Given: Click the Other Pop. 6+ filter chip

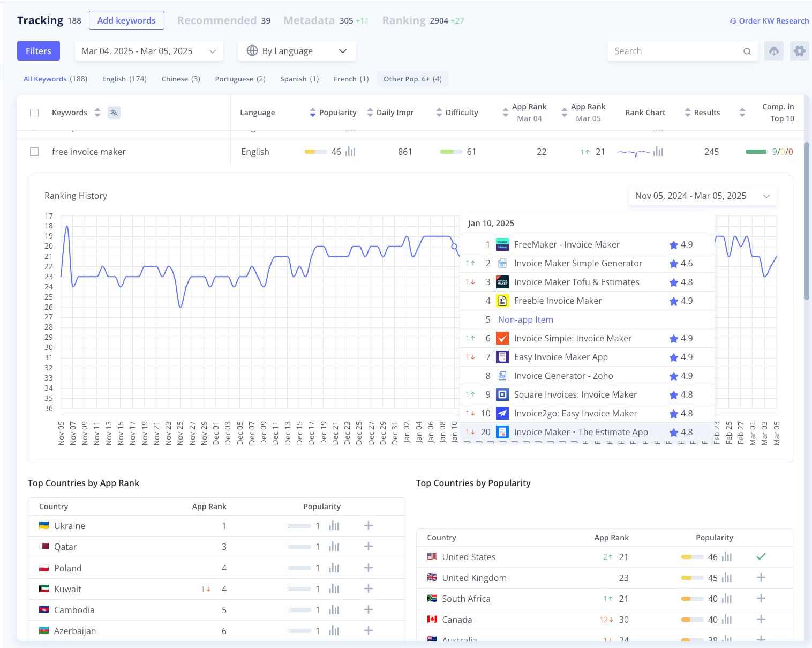Looking at the screenshot, I should click(412, 79).
